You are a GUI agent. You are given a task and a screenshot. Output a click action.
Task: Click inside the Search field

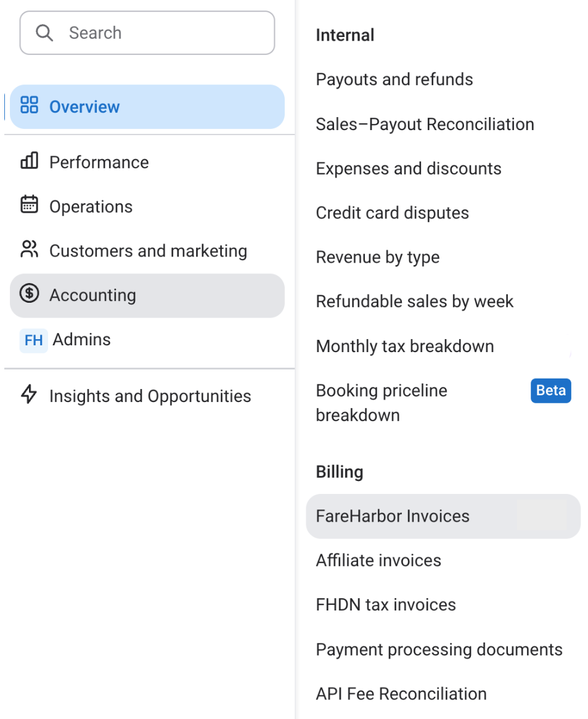click(147, 33)
